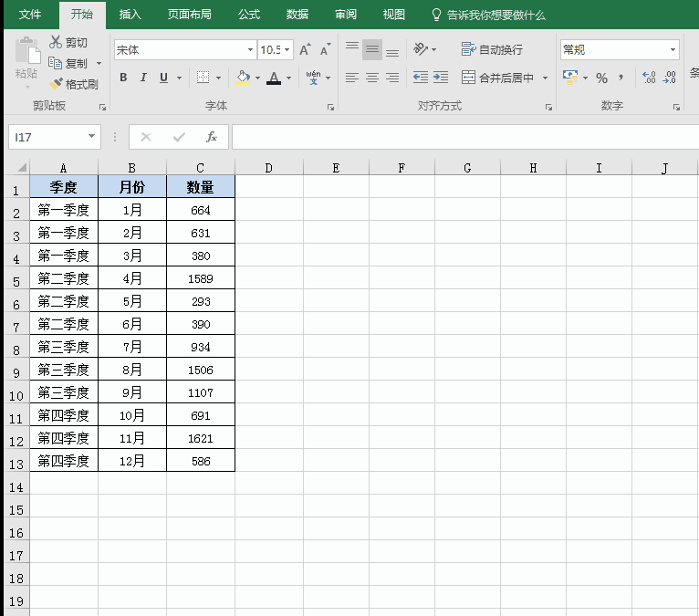Viewport: 699px width, 616px height.
Task: Apply percent style icon
Action: tap(602, 78)
